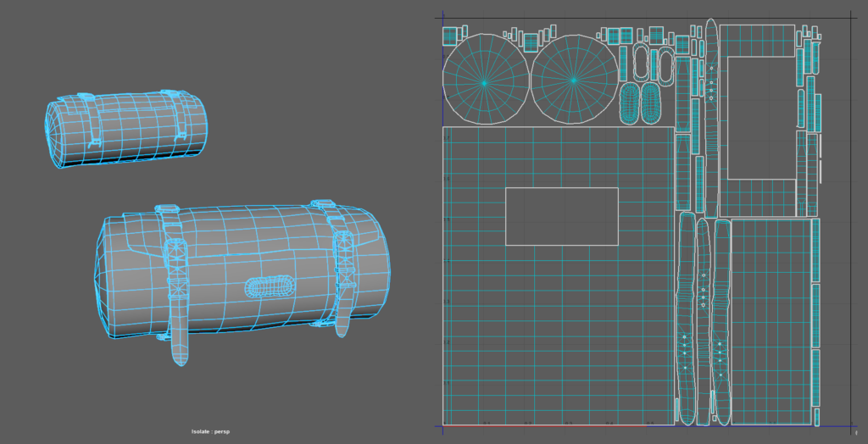Select leftmost of three bottom strap UV shells
Image resolution: width=868 pixels, height=444 pixels.
(x=685, y=322)
